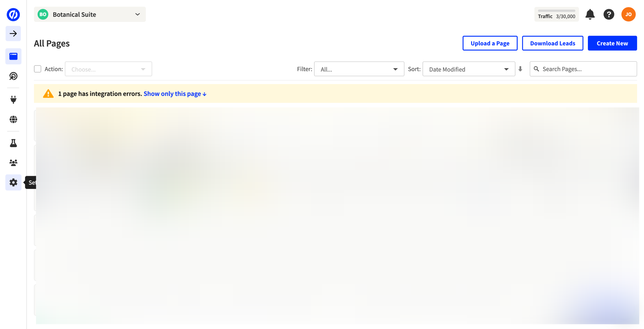Image resolution: width=644 pixels, height=329 pixels.
Task: Open the notifications bell
Action: click(590, 14)
